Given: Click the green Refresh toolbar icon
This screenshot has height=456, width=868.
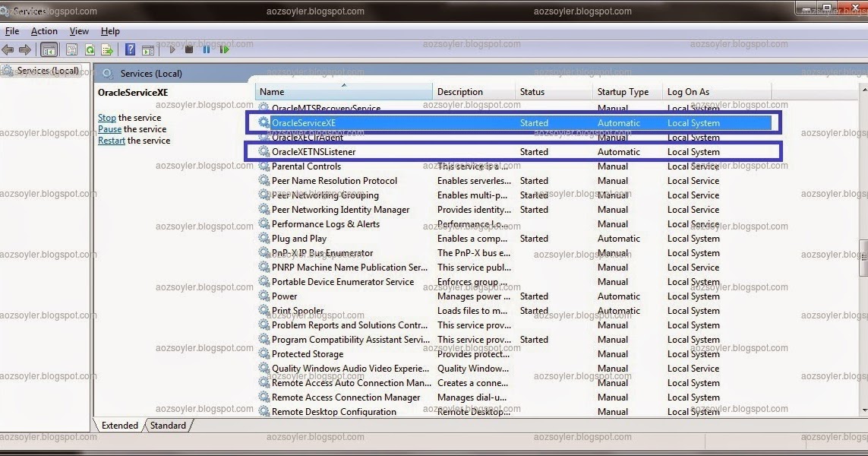Looking at the screenshot, I should click(90, 50).
